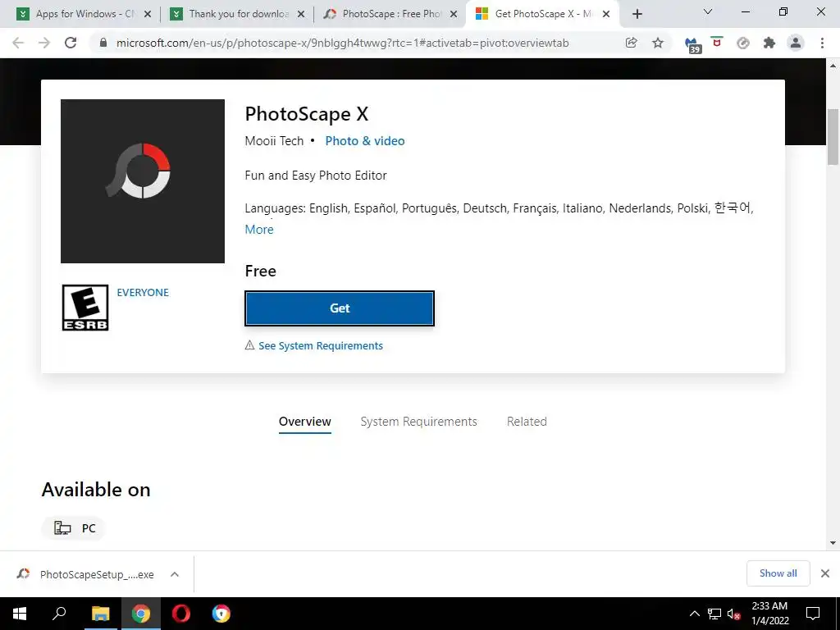The image size is (840, 630).
Task: Open a new tab with plus button
Action: pyautogui.click(x=637, y=14)
